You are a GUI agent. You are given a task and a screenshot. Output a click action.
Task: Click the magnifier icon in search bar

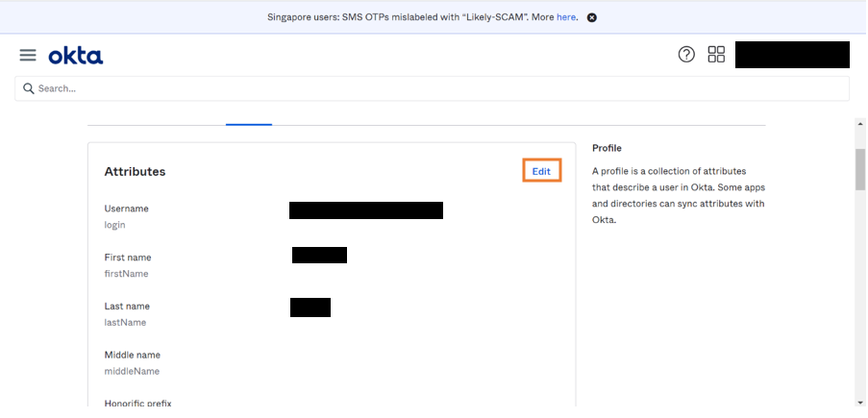(x=29, y=88)
